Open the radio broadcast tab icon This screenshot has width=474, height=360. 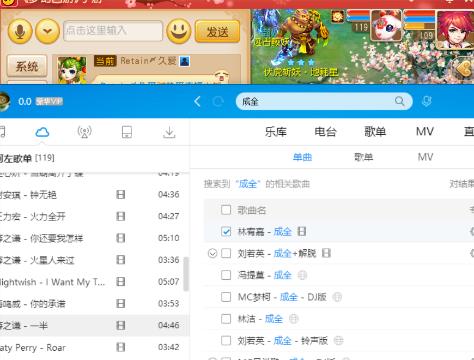[85, 132]
